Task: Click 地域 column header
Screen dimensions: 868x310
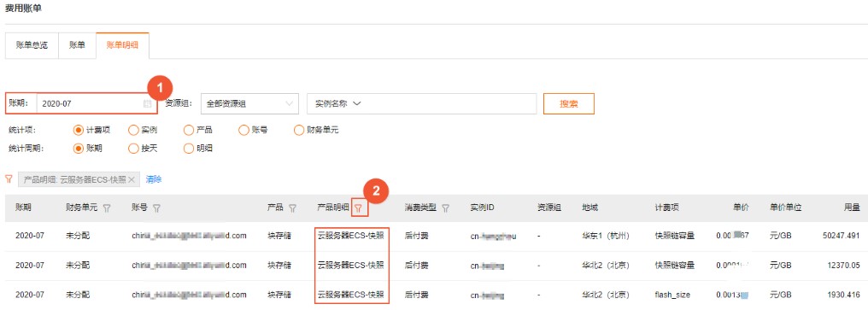Action: (589, 208)
